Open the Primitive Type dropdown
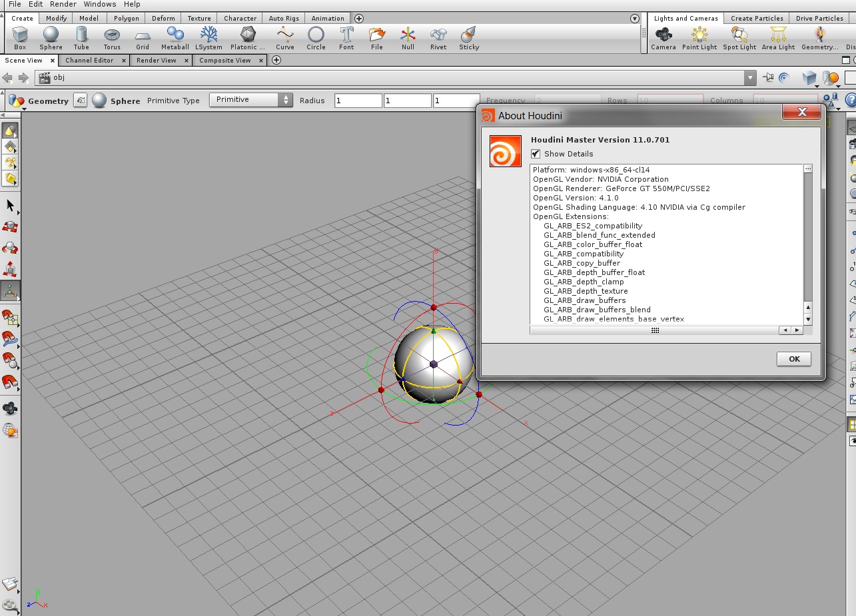856x616 pixels. click(251, 100)
